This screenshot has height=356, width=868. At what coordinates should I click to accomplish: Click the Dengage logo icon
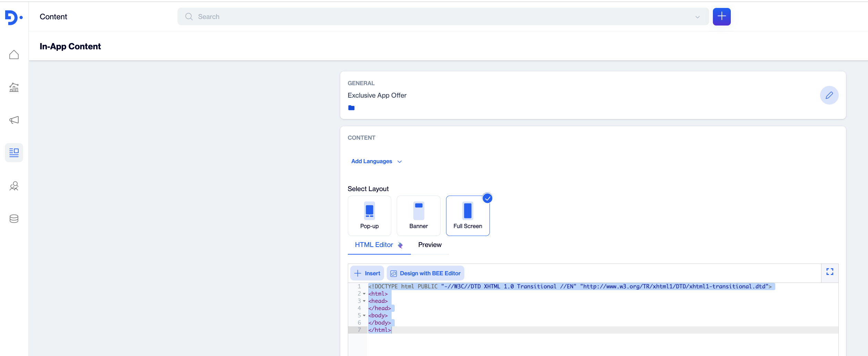(14, 17)
